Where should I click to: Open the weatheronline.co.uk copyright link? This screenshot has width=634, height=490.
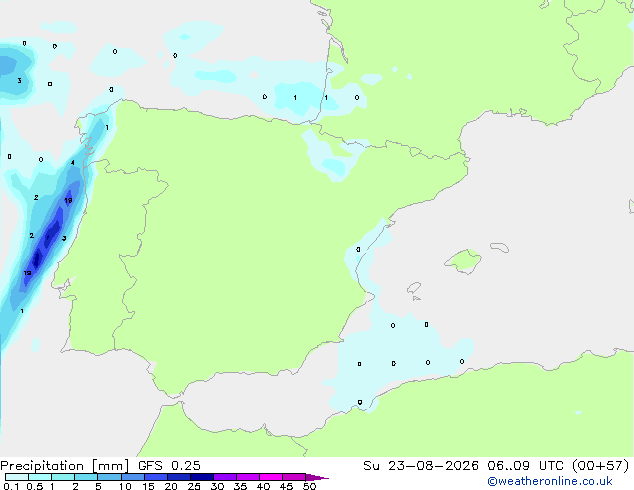pyautogui.click(x=550, y=481)
